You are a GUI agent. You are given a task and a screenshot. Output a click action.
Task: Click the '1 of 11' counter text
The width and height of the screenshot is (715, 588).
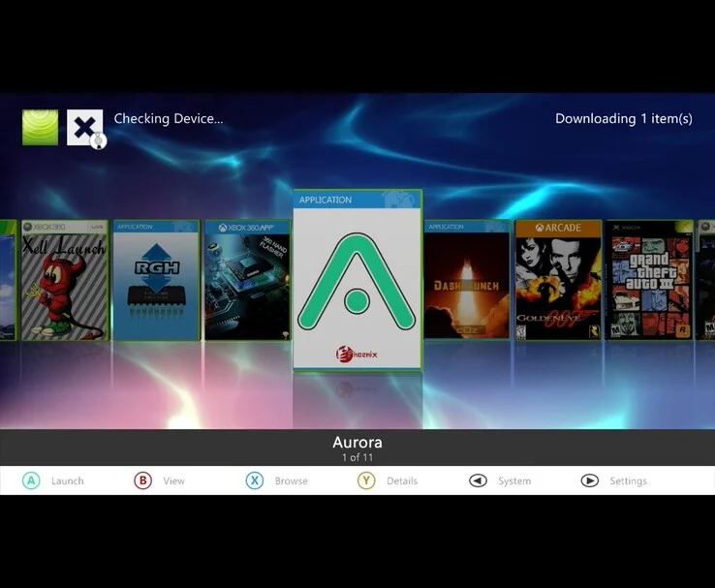pos(357,457)
